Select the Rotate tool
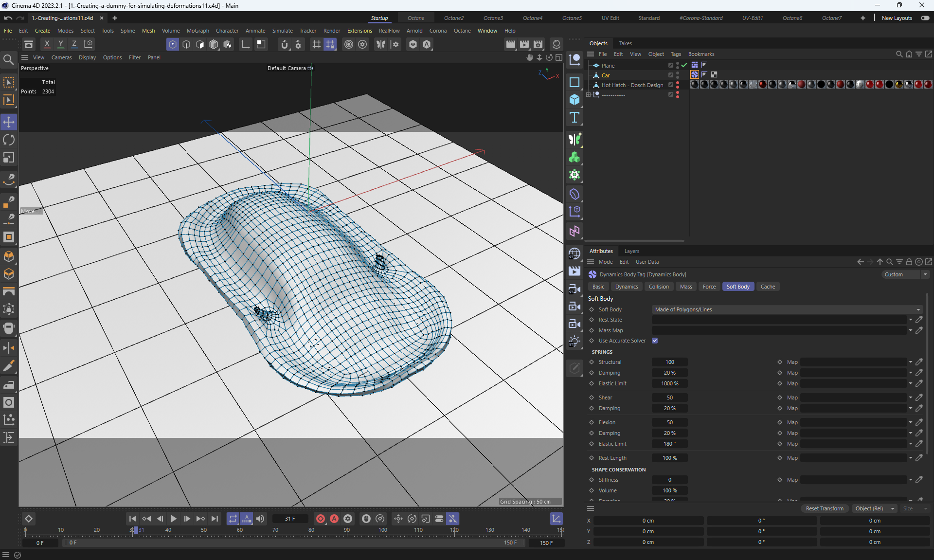The width and height of the screenshot is (934, 560). [9, 140]
